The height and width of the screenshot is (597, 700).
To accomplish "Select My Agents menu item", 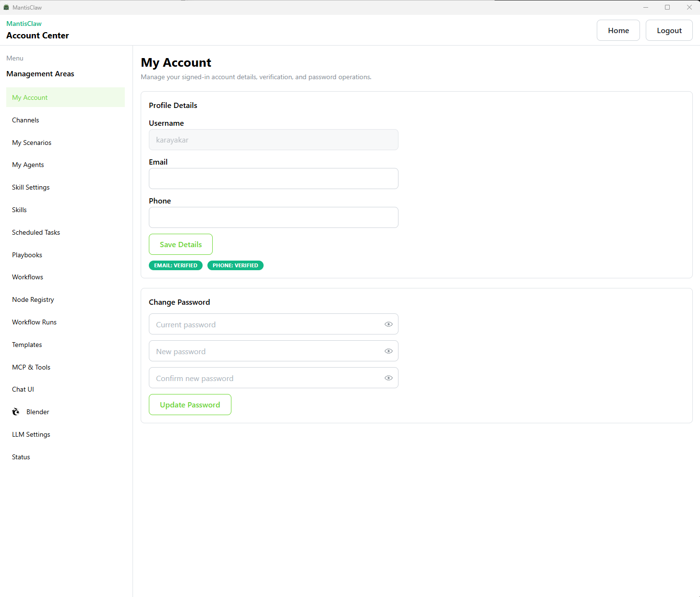I will [28, 165].
